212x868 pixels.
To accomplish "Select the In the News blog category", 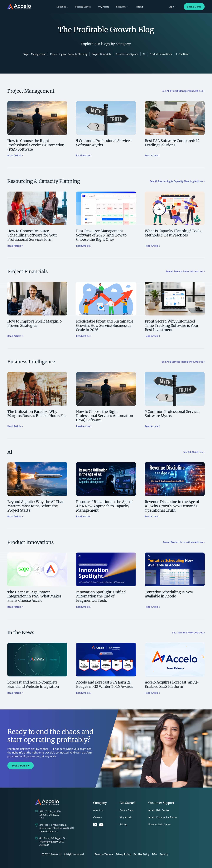I will (x=183, y=54).
